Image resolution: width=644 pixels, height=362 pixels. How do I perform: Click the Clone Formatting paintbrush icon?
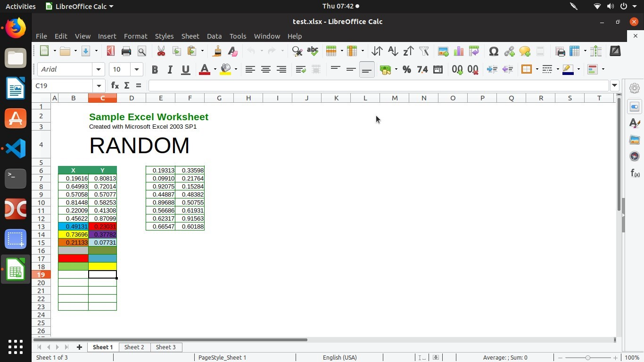click(x=217, y=51)
